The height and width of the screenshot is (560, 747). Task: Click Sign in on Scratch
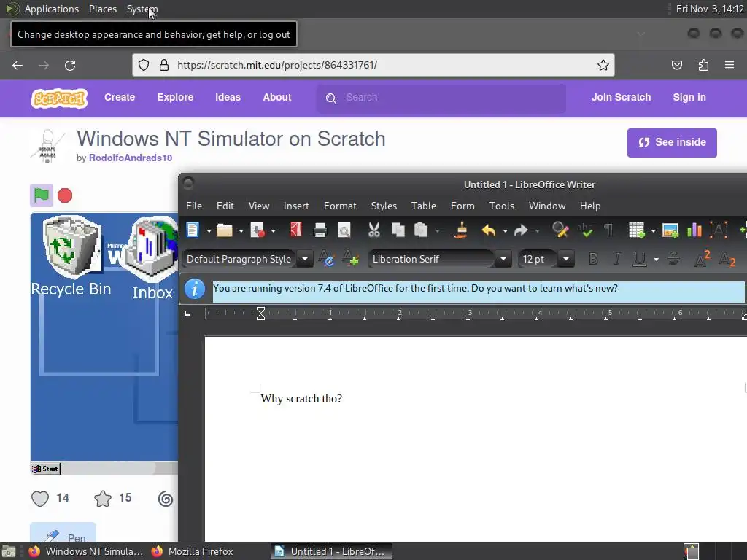689,97
